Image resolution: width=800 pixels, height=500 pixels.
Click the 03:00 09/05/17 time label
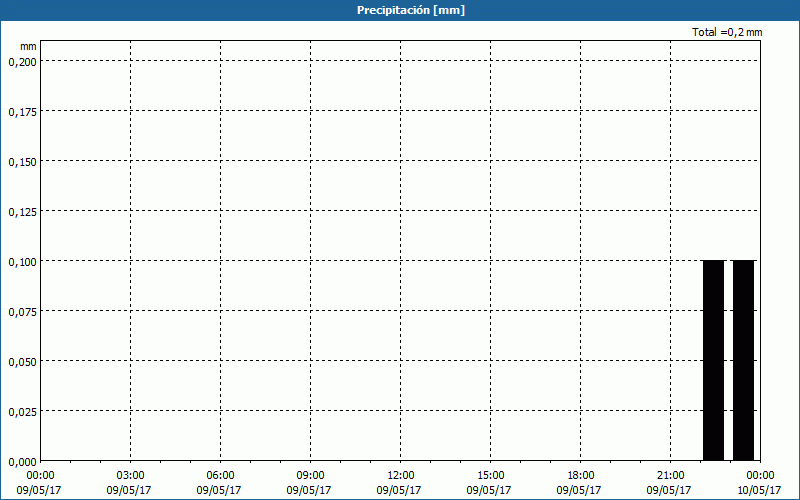(130, 483)
